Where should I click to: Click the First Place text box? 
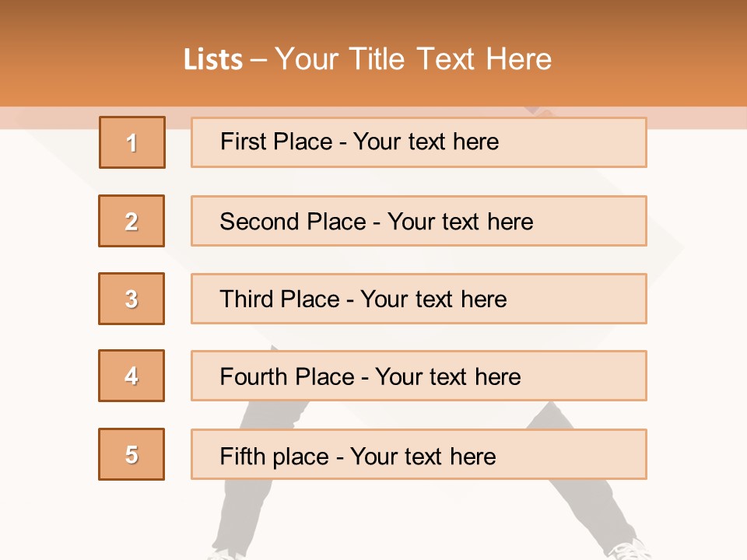[x=419, y=142]
